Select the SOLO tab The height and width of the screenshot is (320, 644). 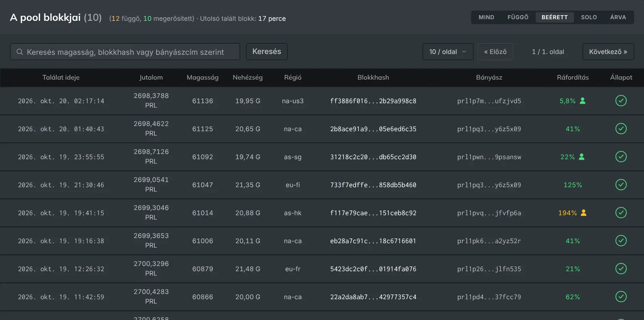[x=589, y=17]
